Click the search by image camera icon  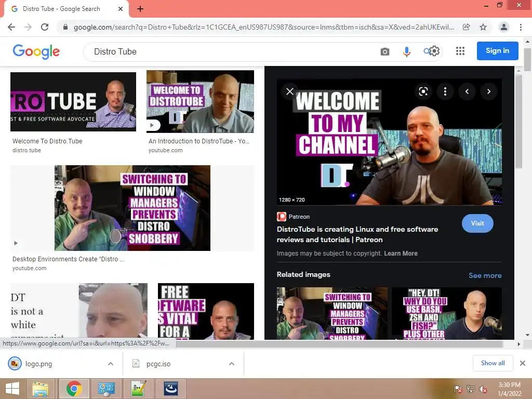pyautogui.click(x=385, y=51)
